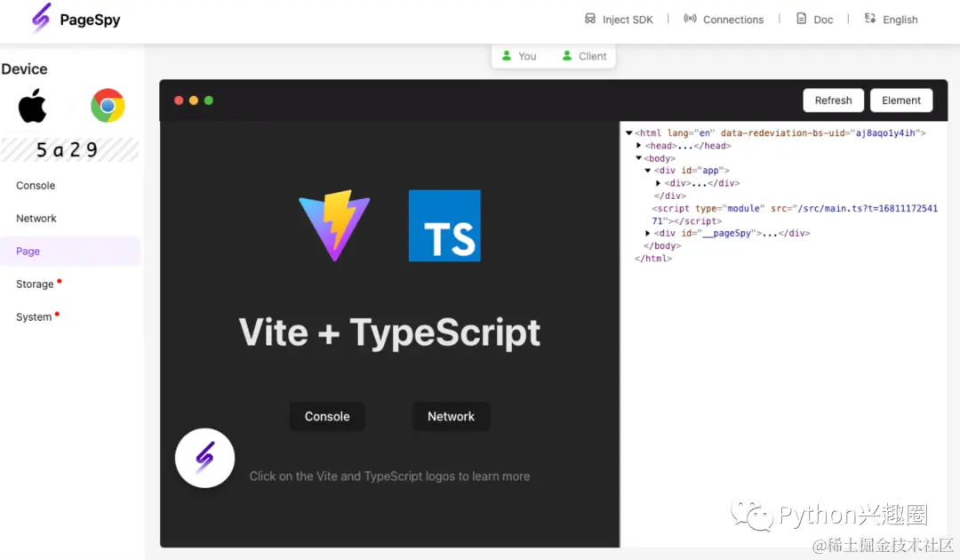Click the Refresh button
This screenshot has height=560, width=960.
[833, 100]
